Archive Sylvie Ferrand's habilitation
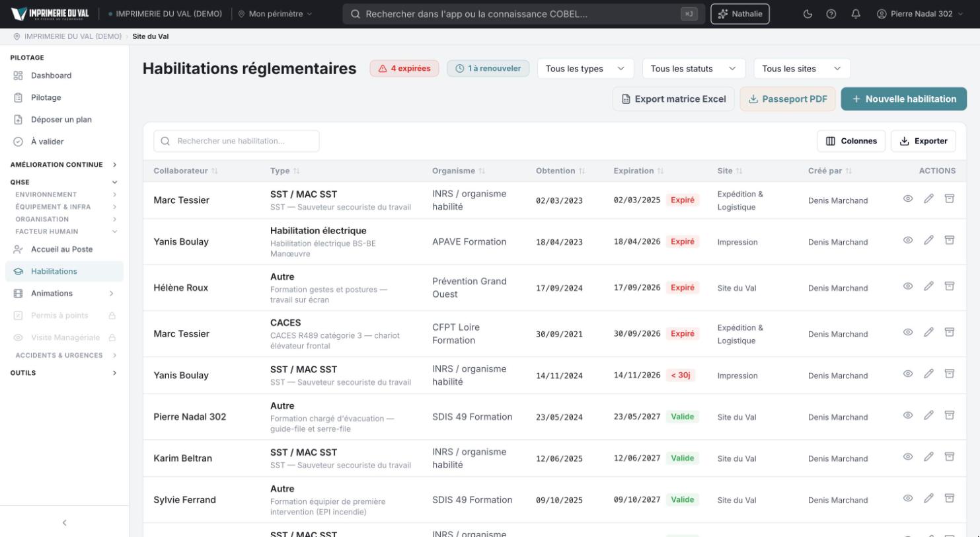Viewport: 980px width, 537px height. pyautogui.click(x=950, y=498)
